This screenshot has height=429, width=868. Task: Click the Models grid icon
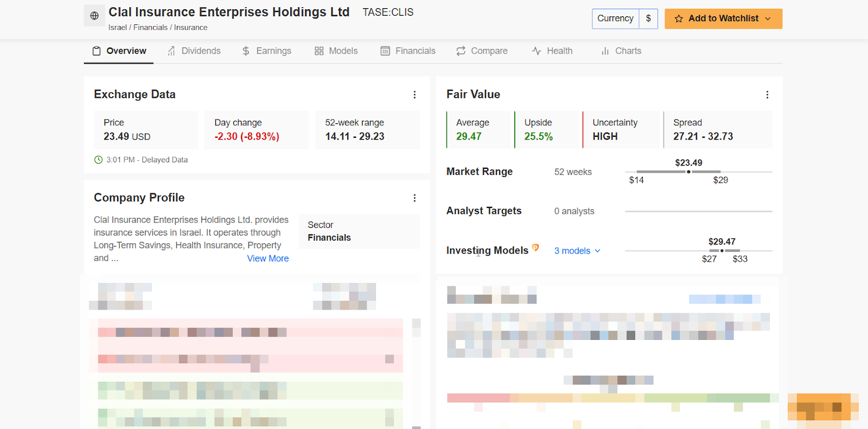point(319,51)
